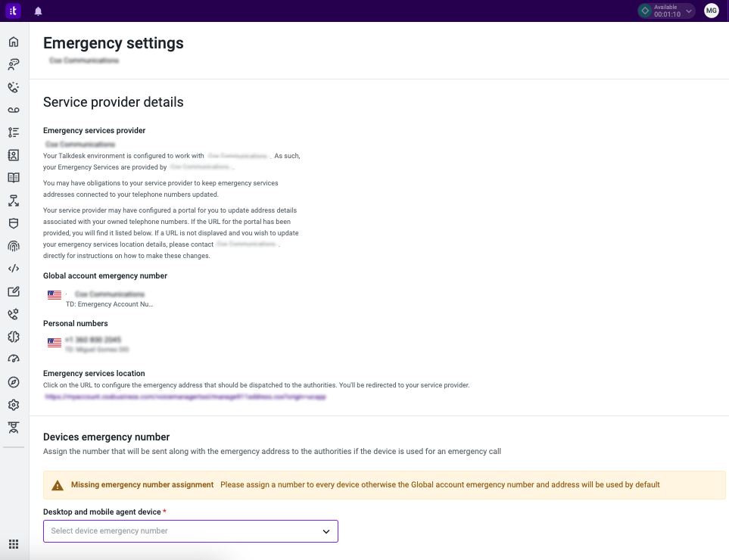Image resolution: width=729 pixels, height=560 pixels.
Task: Open the contacts icon in sidebar
Action: (14, 155)
